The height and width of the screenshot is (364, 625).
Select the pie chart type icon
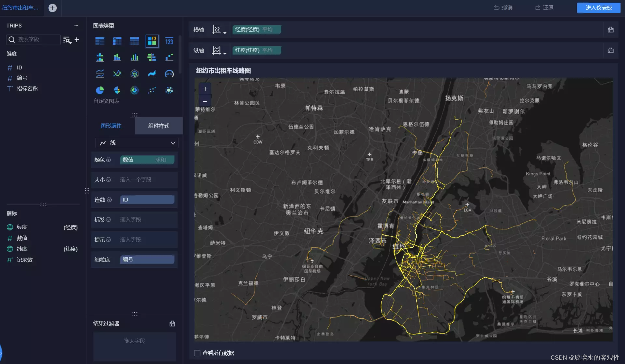point(100,90)
